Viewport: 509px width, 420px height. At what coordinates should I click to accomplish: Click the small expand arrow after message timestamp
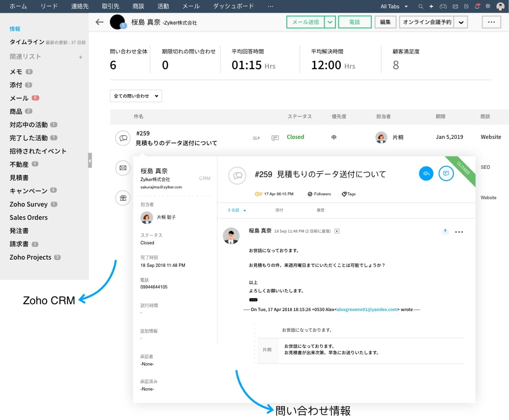tap(337, 231)
